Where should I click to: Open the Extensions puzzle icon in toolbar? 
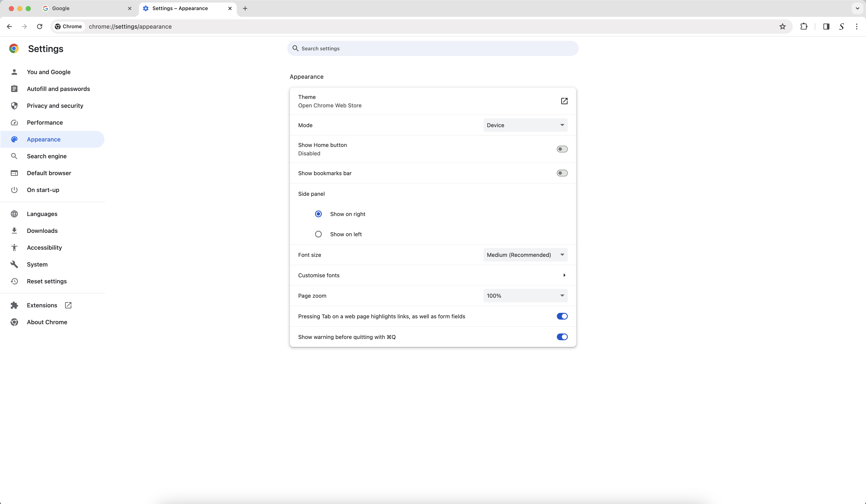click(804, 27)
